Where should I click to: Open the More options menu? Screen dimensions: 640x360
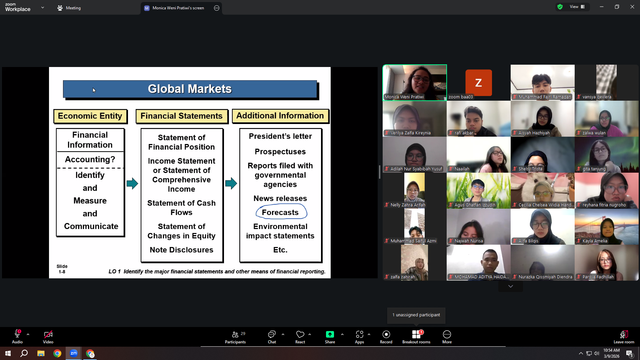tap(447, 337)
